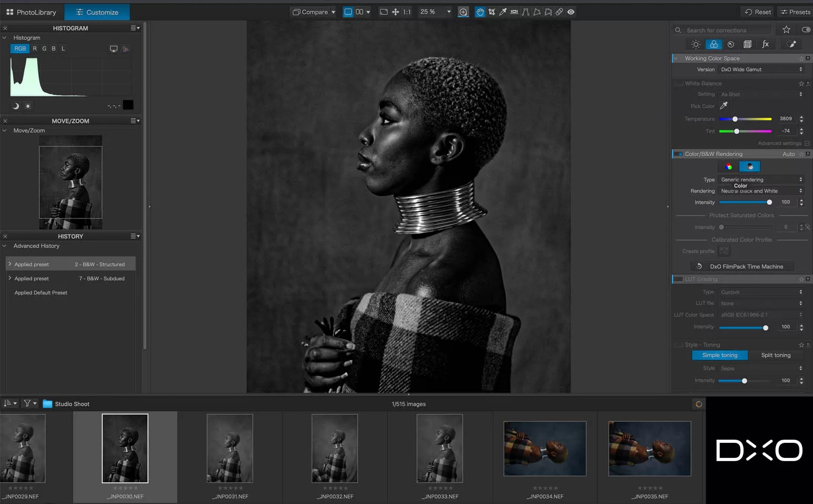Switch to the PhotoLibrary tab
Image resolution: width=813 pixels, height=504 pixels.
pyautogui.click(x=31, y=12)
